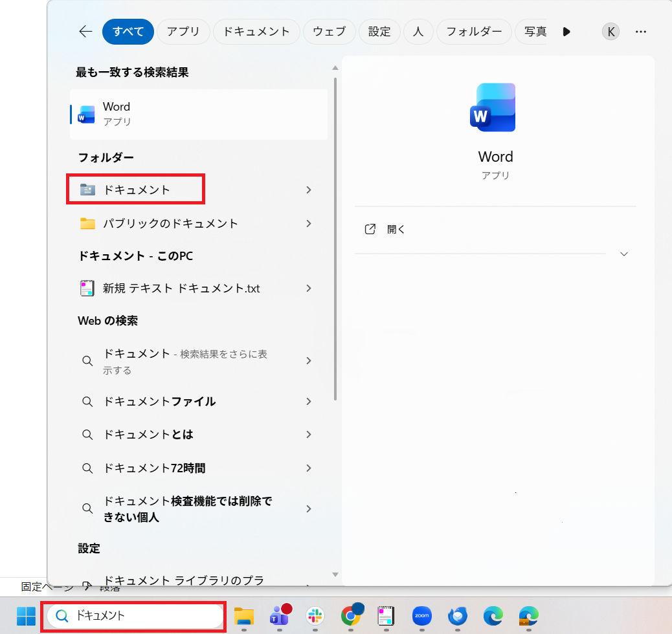Expand the パブリックのドキュメント result arrow
Viewport: 672px width, 634px height.
tap(309, 224)
